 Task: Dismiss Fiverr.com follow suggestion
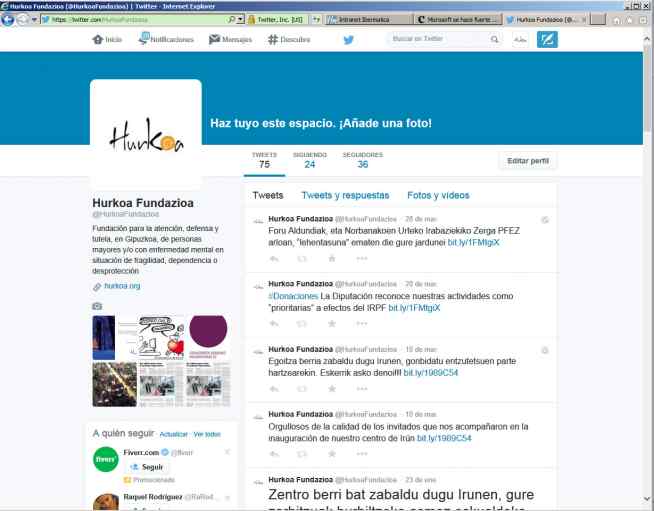[227, 452]
